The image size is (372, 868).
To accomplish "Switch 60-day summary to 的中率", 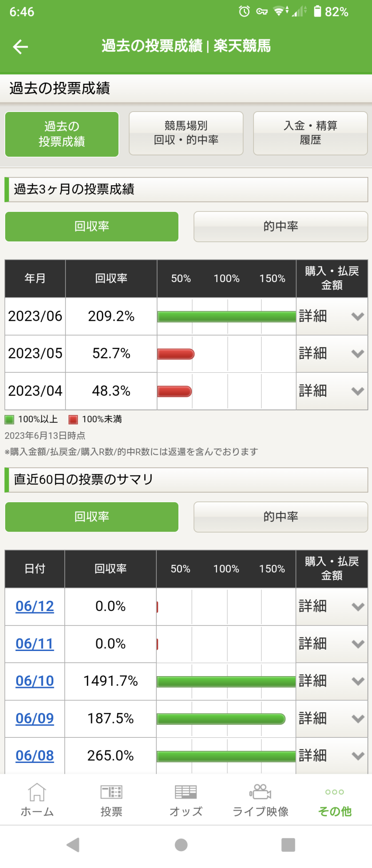I will click(x=280, y=517).
